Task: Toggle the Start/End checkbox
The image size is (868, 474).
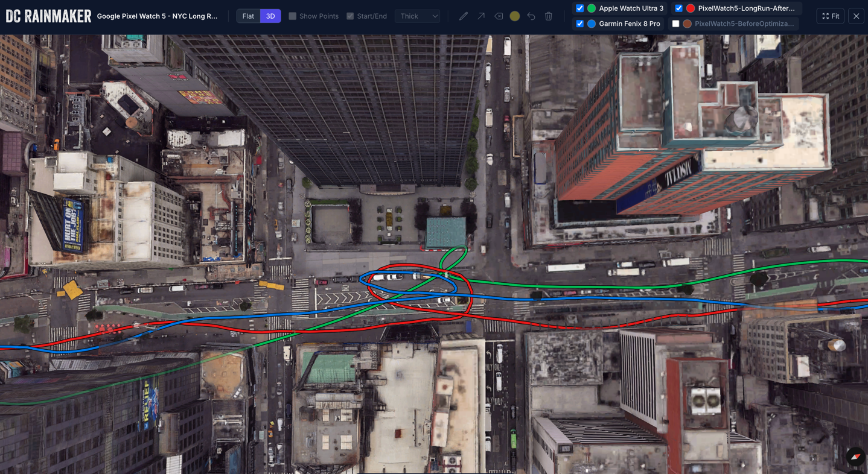Action: 350,16
